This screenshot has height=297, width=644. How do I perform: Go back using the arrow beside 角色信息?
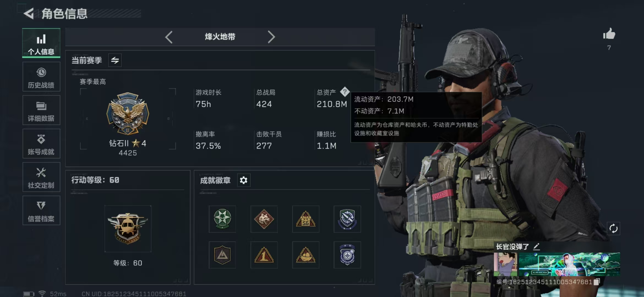(29, 13)
